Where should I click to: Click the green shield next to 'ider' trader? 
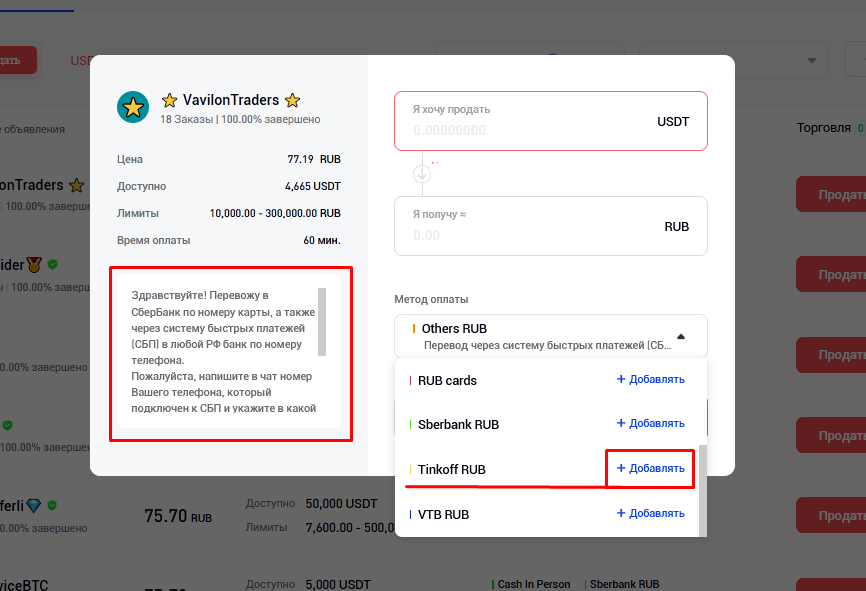[52, 265]
